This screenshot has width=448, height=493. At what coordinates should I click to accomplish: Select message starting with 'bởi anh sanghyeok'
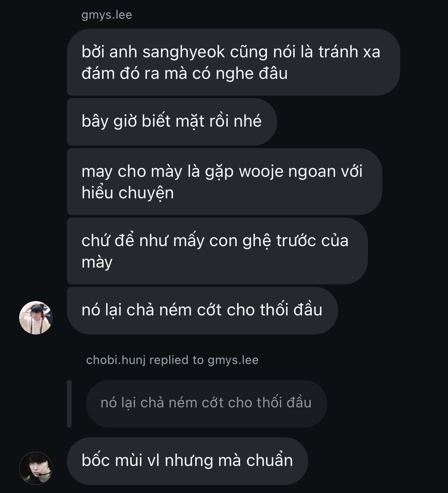coord(233,62)
